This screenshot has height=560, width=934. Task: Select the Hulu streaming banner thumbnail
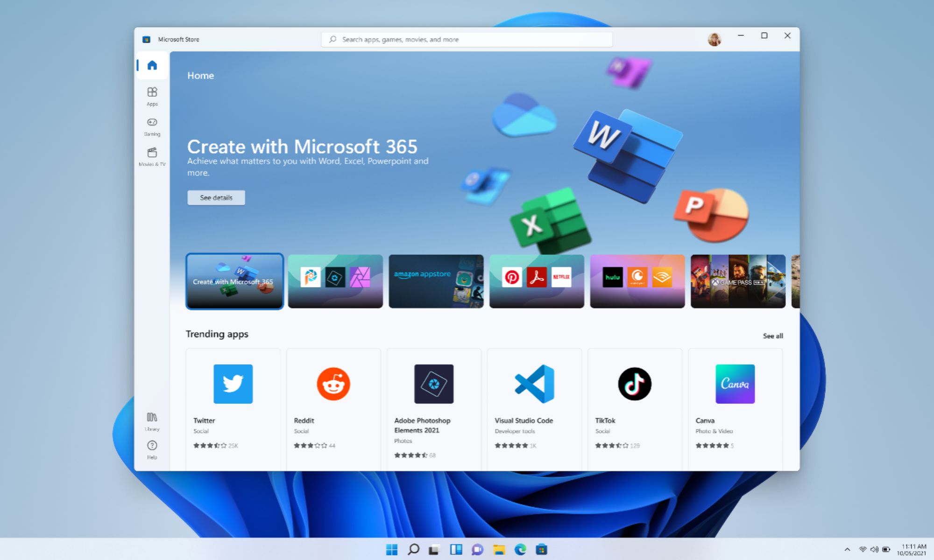(x=637, y=281)
